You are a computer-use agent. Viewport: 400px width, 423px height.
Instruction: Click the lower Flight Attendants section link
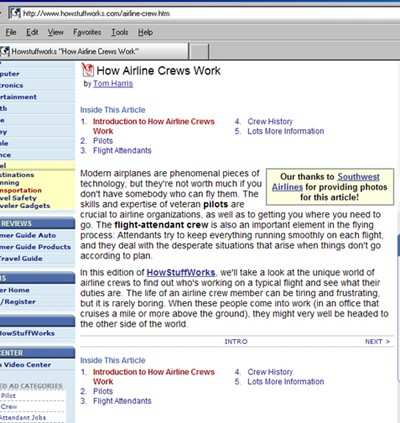click(x=122, y=401)
